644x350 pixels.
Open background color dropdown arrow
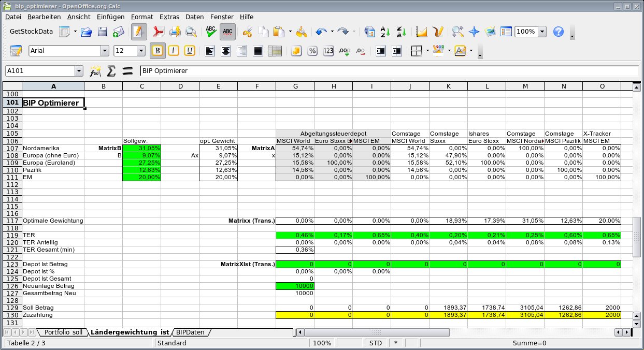click(449, 51)
